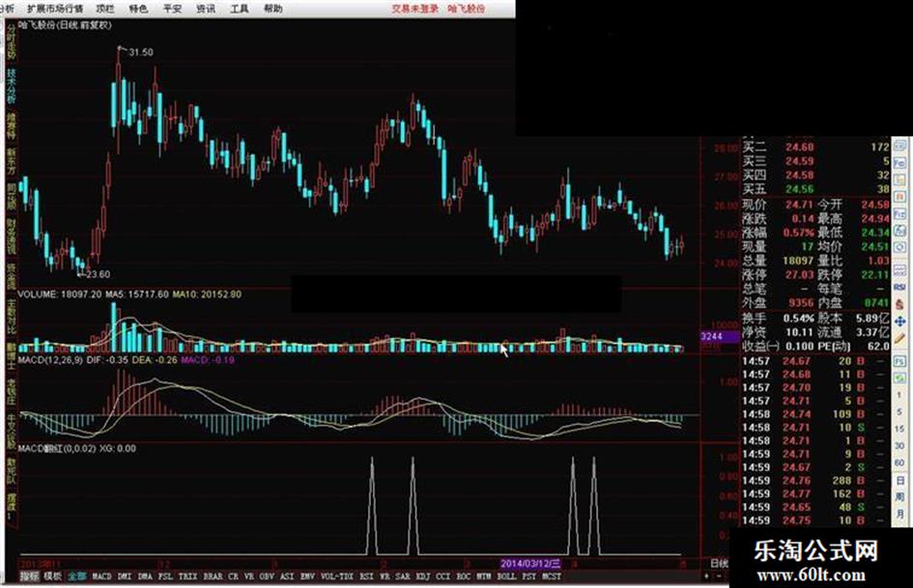Select the pencil drawing tool icon
913x588 pixels.
(x=899, y=338)
